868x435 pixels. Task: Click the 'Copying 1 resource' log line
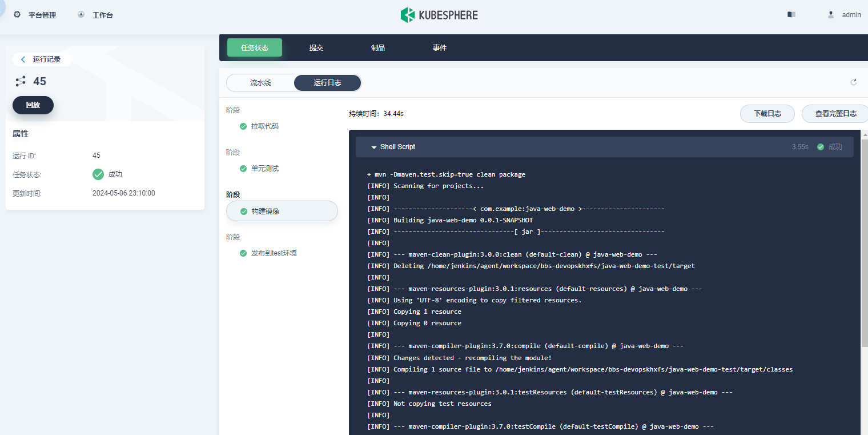(x=414, y=312)
